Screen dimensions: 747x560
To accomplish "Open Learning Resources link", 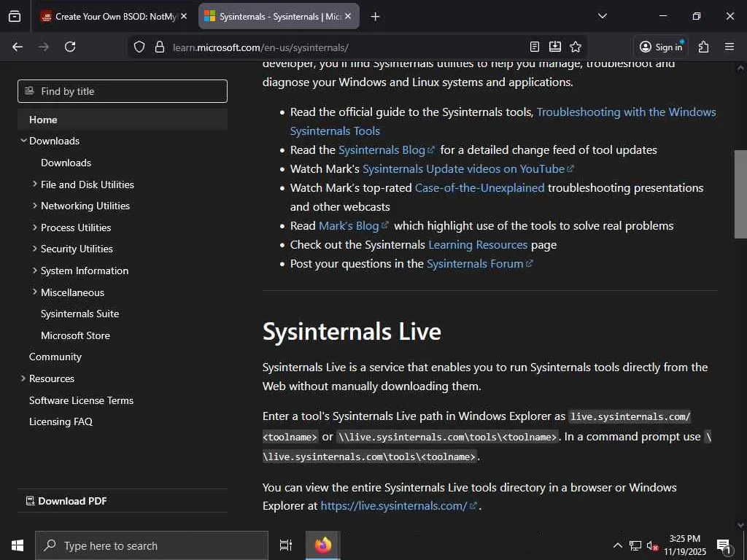I will pyautogui.click(x=478, y=245).
